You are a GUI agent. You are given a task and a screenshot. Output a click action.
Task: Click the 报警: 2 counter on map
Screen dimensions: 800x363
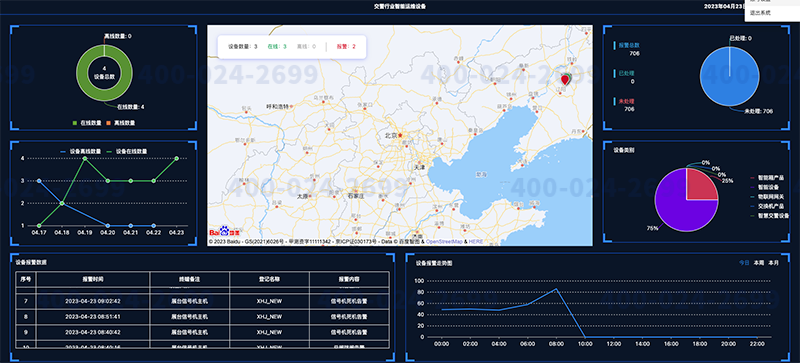point(346,46)
